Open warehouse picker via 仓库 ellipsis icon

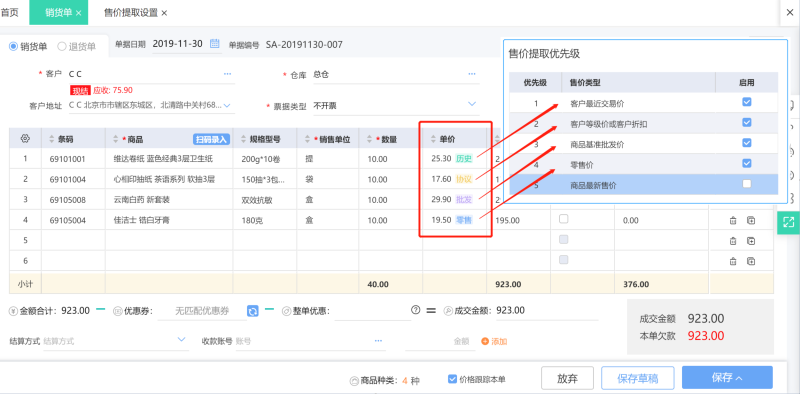tap(472, 75)
